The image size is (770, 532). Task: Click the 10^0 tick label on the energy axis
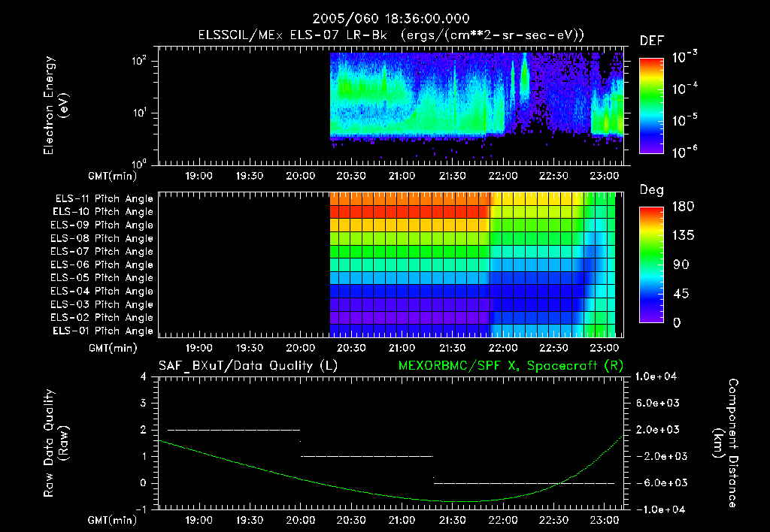tap(139, 163)
